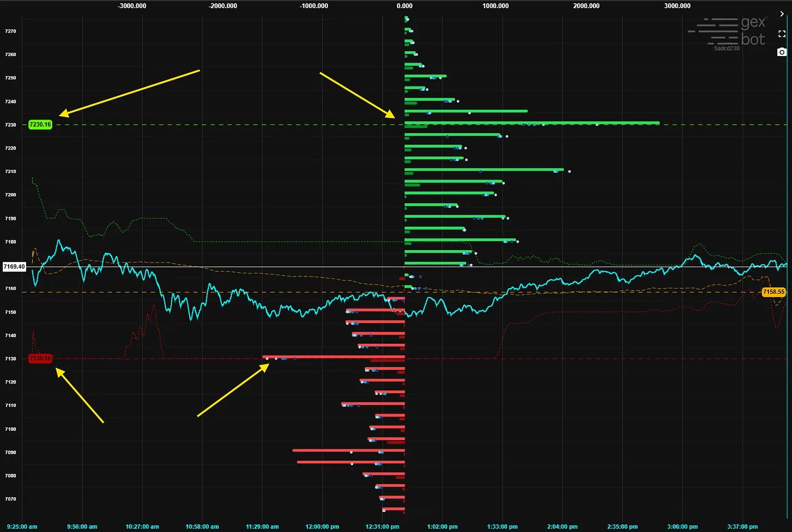Click the 2000.000 top axis value

point(586,6)
